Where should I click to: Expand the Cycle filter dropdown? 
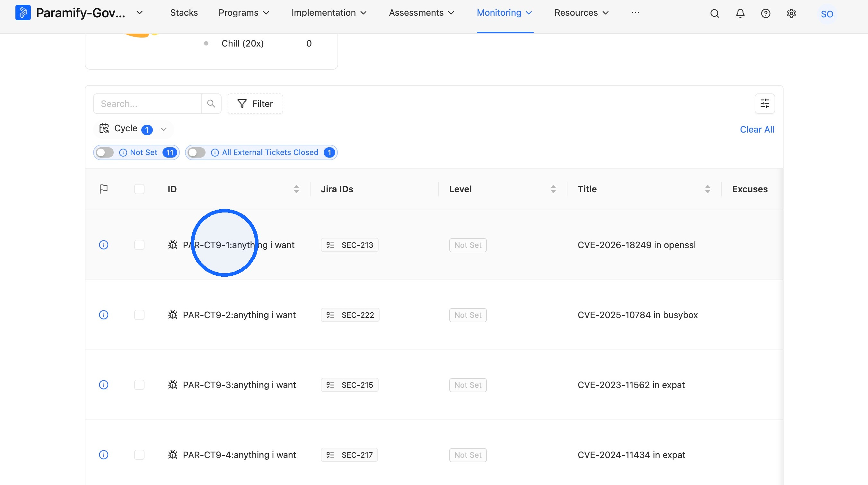(133, 129)
